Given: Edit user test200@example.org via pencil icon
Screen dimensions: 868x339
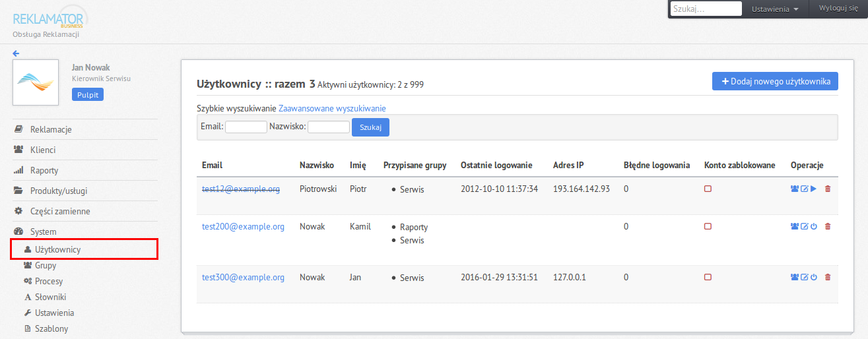Looking at the screenshot, I should [805, 226].
